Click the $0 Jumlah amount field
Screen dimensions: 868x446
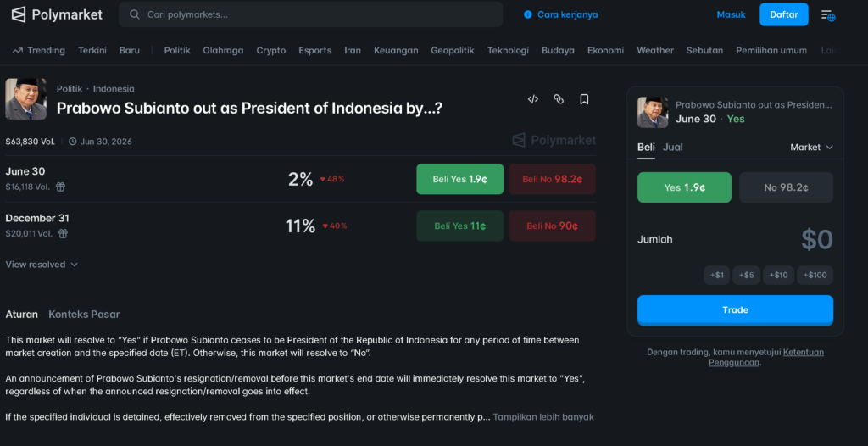click(x=817, y=240)
